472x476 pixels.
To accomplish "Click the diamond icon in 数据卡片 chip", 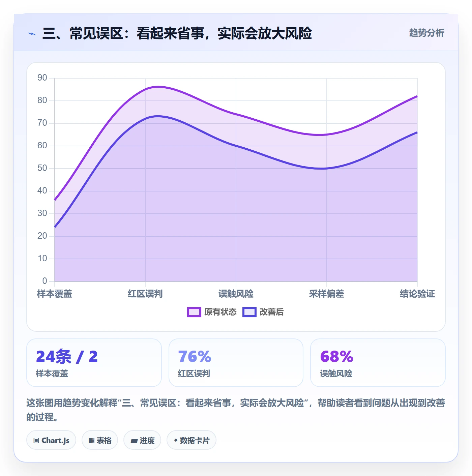I will 176,440.
